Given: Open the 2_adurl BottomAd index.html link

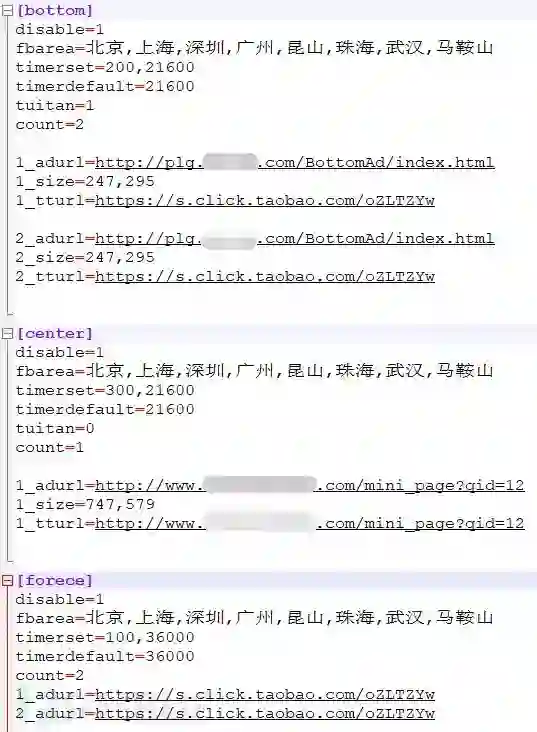Looking at the screenshot, I should tap(295, 239).
